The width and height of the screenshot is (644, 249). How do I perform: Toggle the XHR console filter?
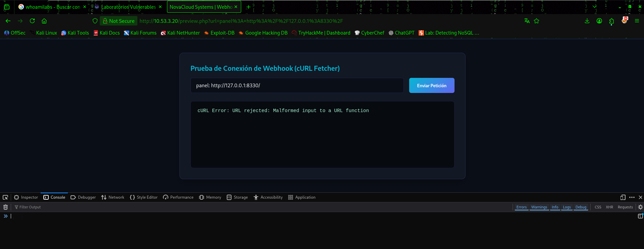pyautogui.click(x=609, y=207)
